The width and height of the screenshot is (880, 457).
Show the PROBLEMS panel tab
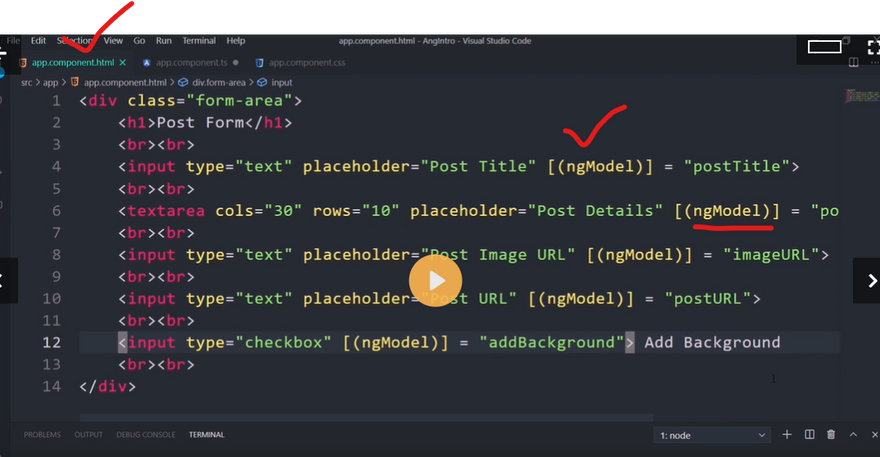point(42,435)
